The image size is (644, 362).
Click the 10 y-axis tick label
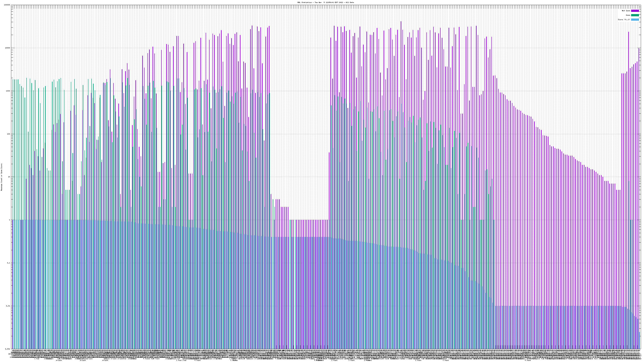coord(9,177)
